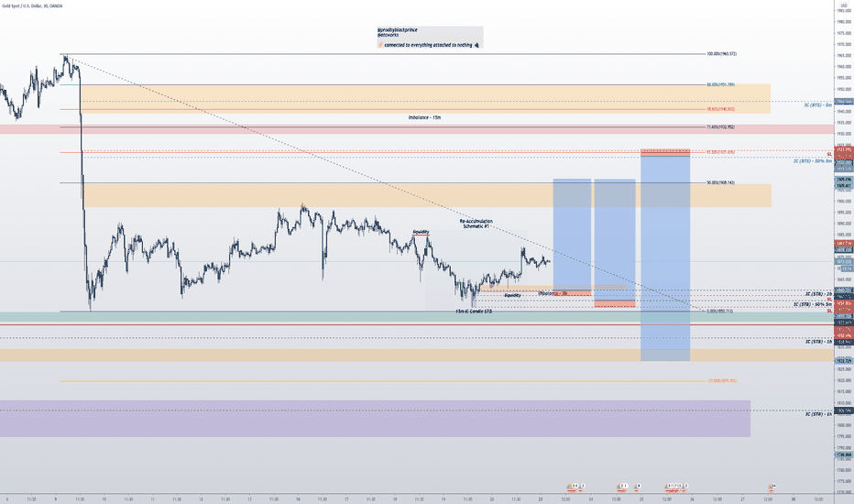Select the 71.60% Fibonacci level label

point(720,127)
